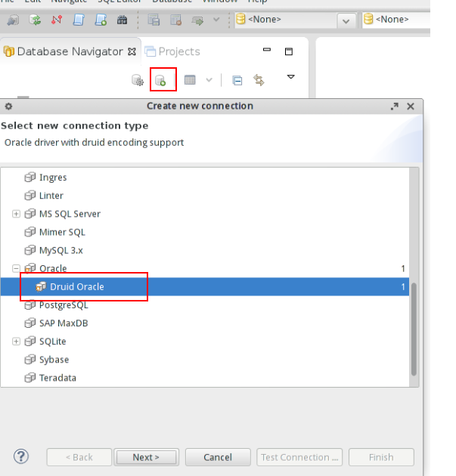Image resolution: width=456 pixels, height=476 pixels.
Task: Click the first connect plug icon in toolbar
Action: (x=13, y=20)
